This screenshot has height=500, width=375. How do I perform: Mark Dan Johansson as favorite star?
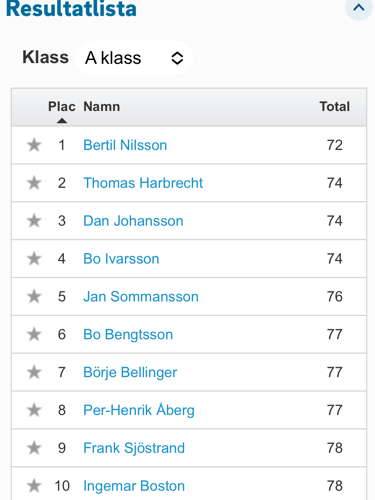coord(34,221)
